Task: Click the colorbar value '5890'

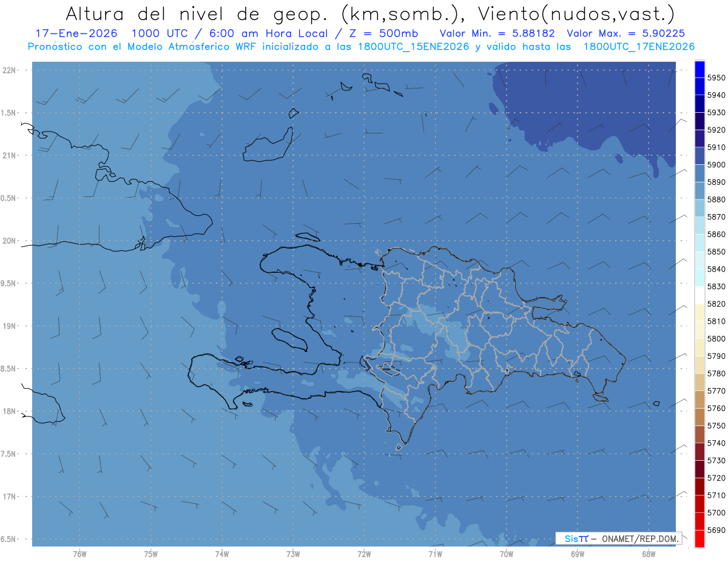Action: 716,182
